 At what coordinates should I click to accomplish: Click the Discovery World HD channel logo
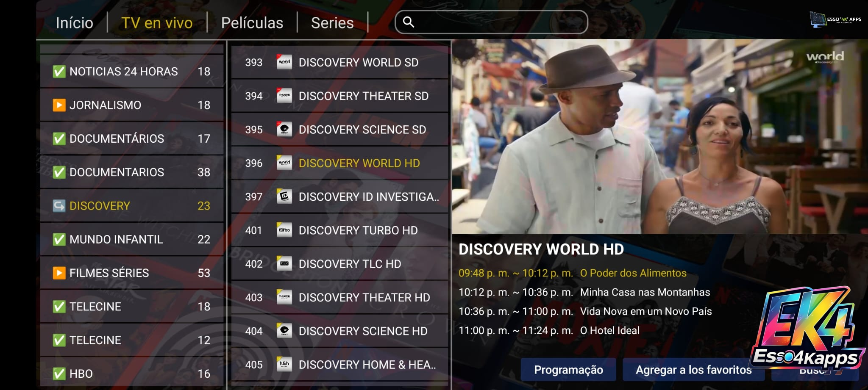(x=284, y=163)
